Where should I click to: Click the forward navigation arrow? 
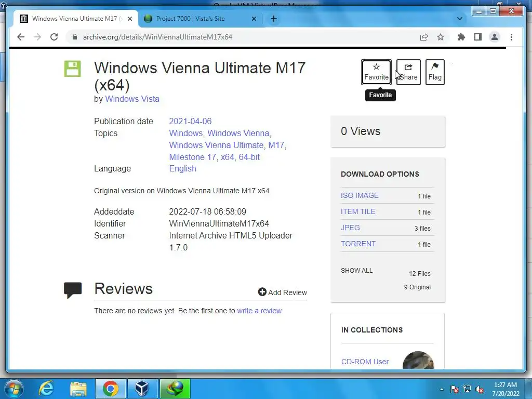pyautogui.click(x=37, y=37)
